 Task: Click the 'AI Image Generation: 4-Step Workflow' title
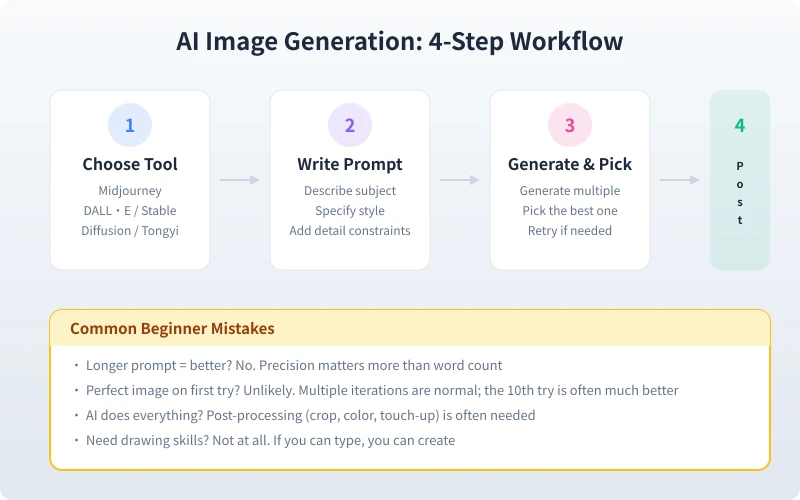tap(399, 41)
